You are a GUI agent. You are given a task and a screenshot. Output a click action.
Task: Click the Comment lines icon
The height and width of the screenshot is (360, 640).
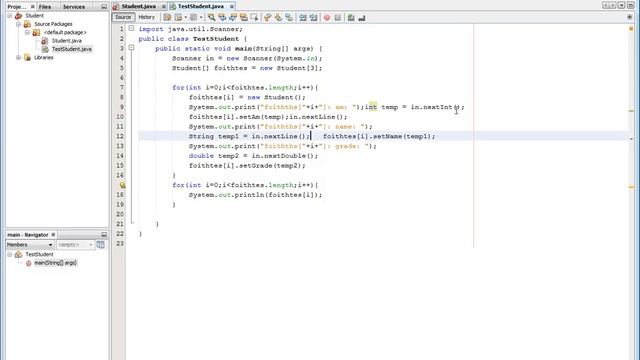[351, 18]
